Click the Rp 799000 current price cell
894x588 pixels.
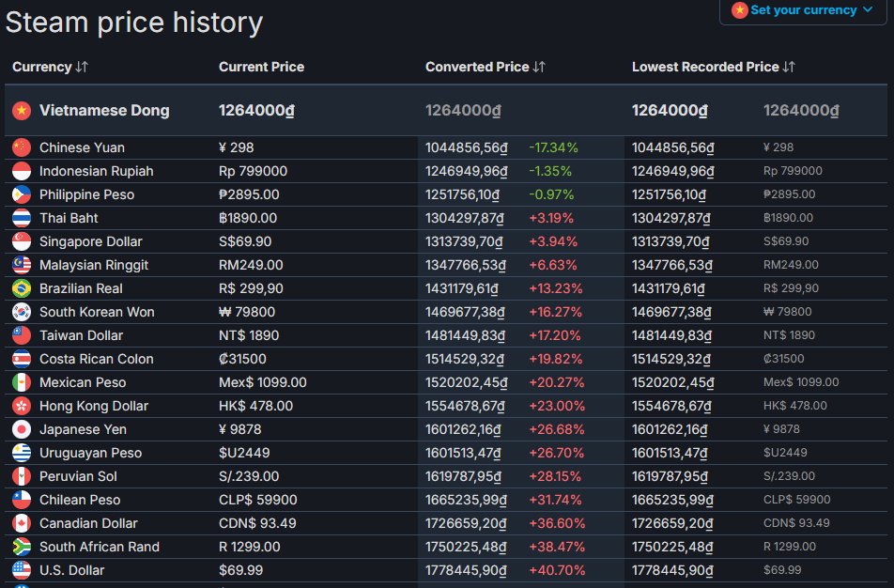coord(254,171)
